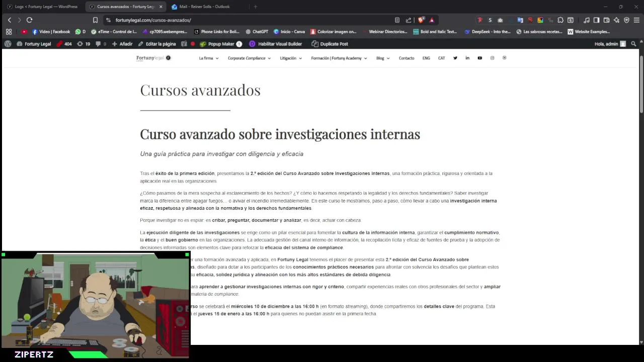Image resolution: width=644 pixels, height=362 pixels.
Task: Share the page using the share icon
Action: (408, 20)
